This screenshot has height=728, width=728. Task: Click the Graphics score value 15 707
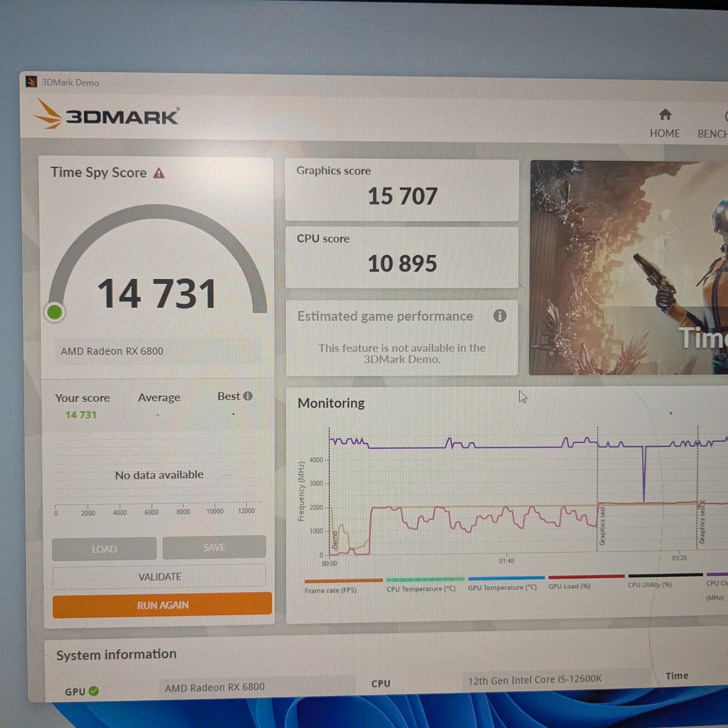tap(402, 196)
